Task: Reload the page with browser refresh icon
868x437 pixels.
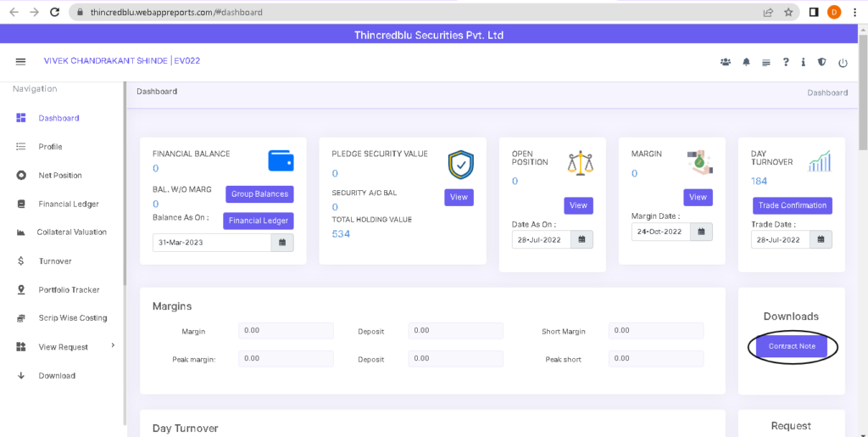Action: (x=54, y=12)
